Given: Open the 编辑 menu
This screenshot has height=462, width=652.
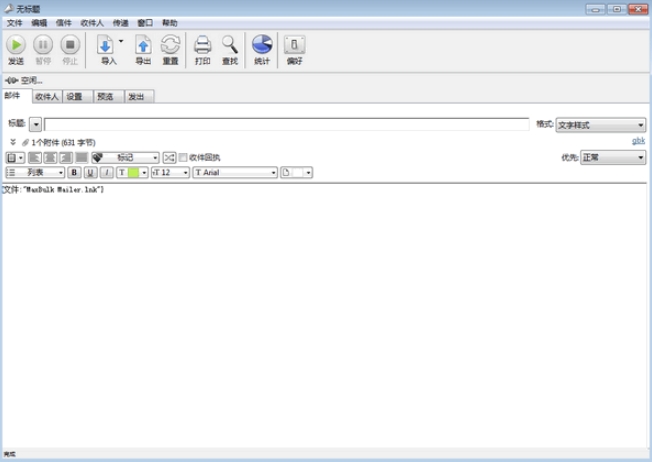Looking at the screenshot, I should 39,23.
